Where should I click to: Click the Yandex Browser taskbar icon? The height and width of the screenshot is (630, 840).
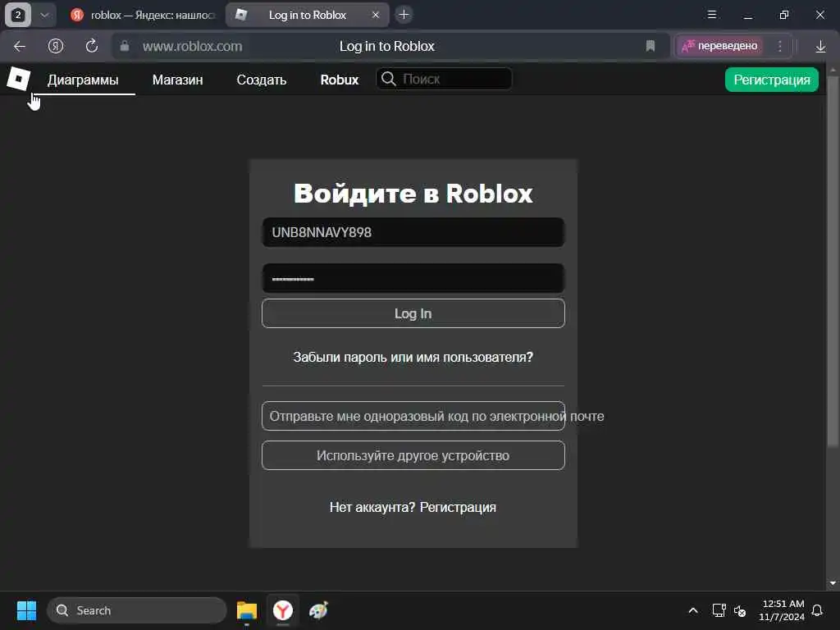(283, 610)
